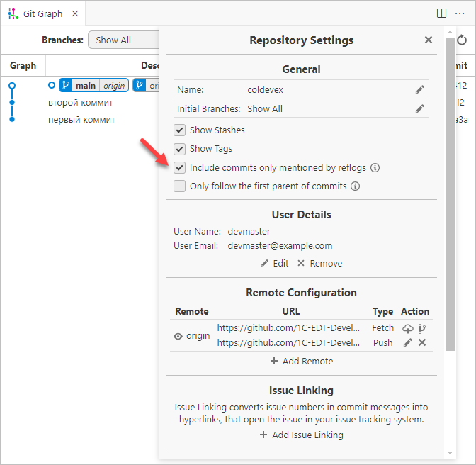Open the info icon beside the reflogs option
476x465 pixels.
[x=375, y=168]
